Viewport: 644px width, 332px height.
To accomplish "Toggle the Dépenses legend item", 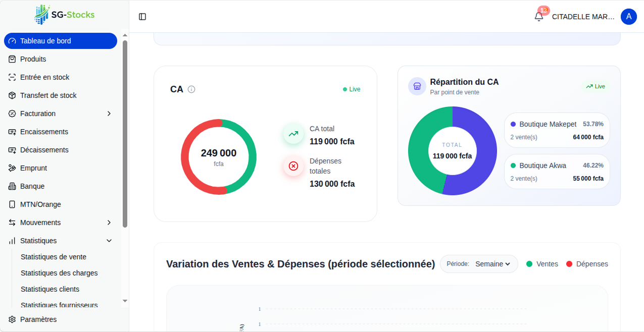I will [x=587, y=264].
